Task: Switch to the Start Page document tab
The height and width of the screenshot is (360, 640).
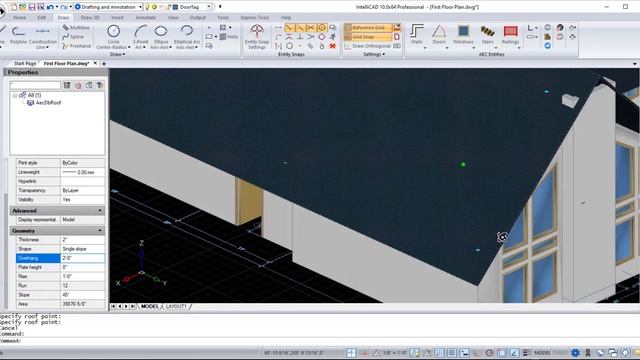Action: pos(24,64)
